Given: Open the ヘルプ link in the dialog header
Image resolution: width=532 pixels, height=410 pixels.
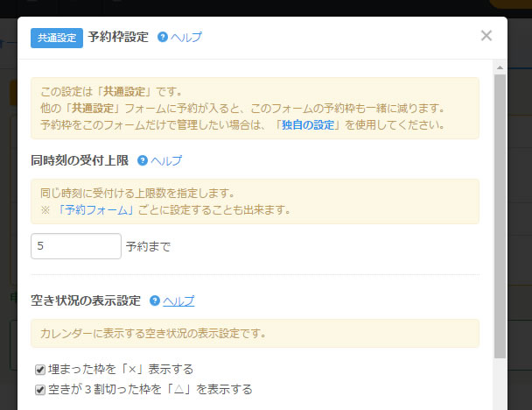Looking at the screenshot, I should coord(185,38).
